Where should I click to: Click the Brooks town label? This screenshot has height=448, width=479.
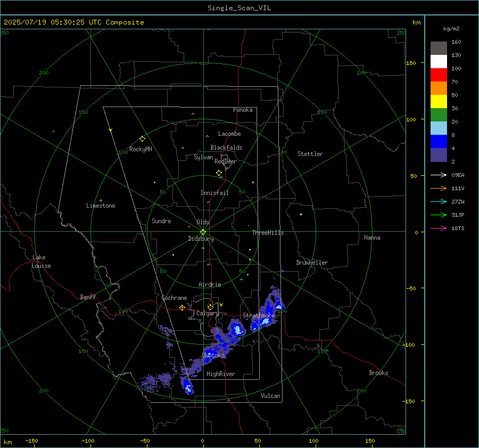point(378,373)
